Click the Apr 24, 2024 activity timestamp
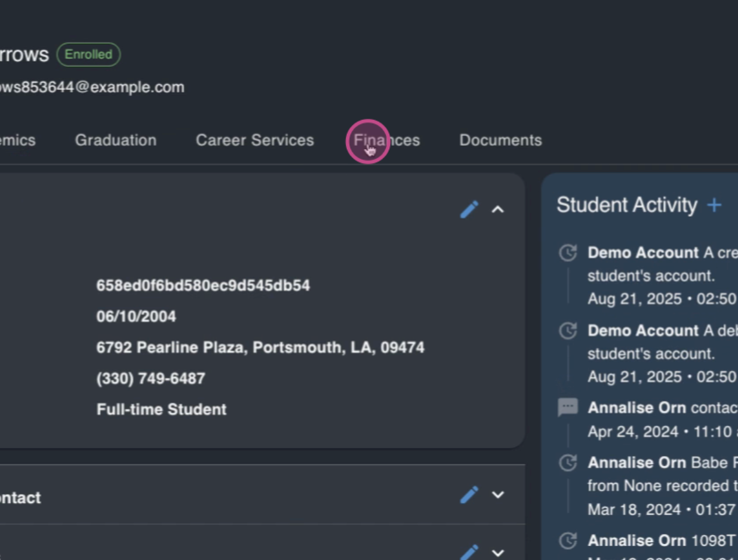The height and width of the screenshot is (560, 738). pyautogui.click(x=662, y=432)
